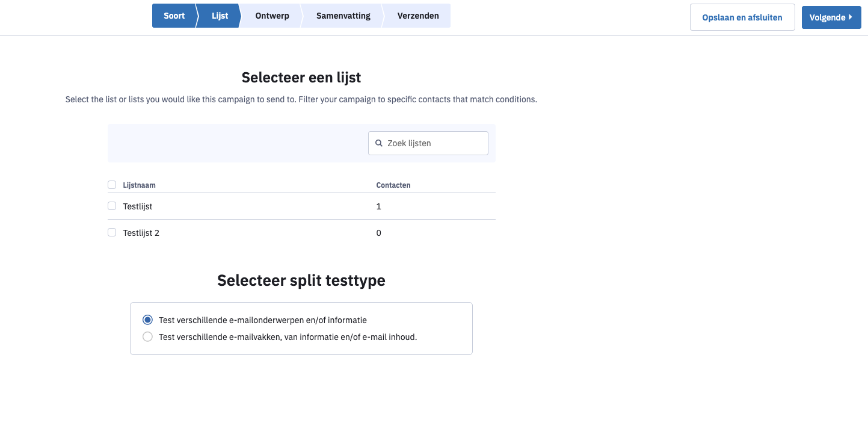Jump to the Verzenden step

(418, 16)
